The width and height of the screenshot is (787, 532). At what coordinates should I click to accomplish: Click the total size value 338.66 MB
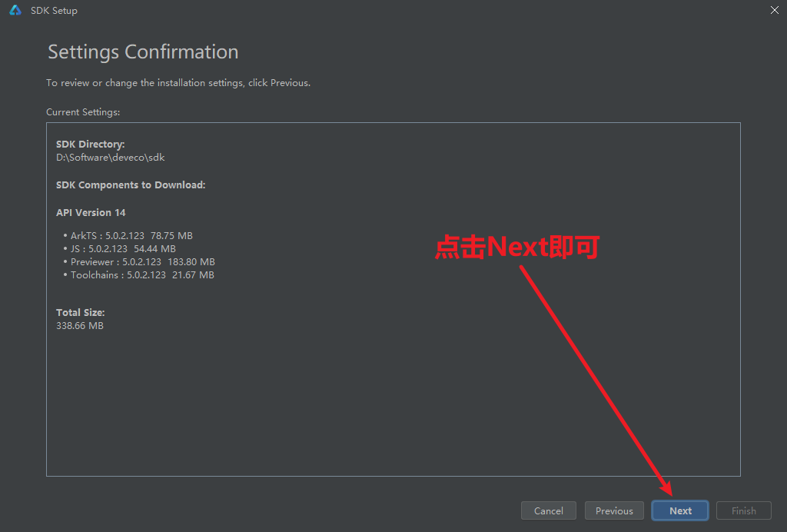(80, 326)
